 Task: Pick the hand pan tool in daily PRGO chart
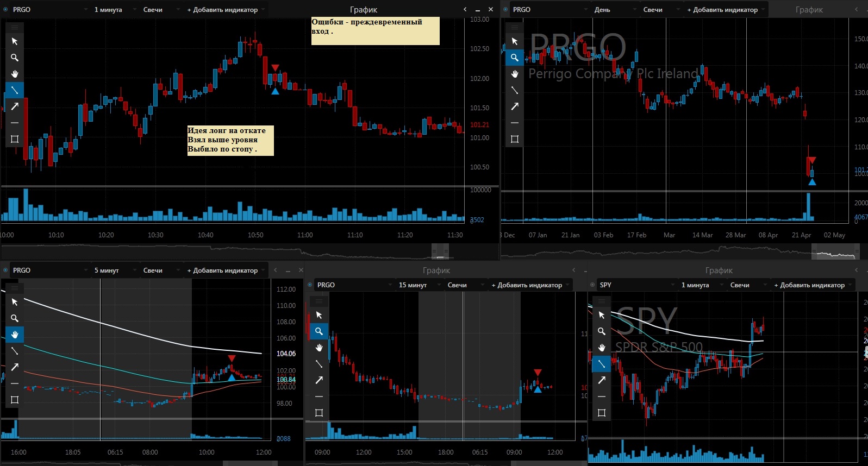coord(515,74)
